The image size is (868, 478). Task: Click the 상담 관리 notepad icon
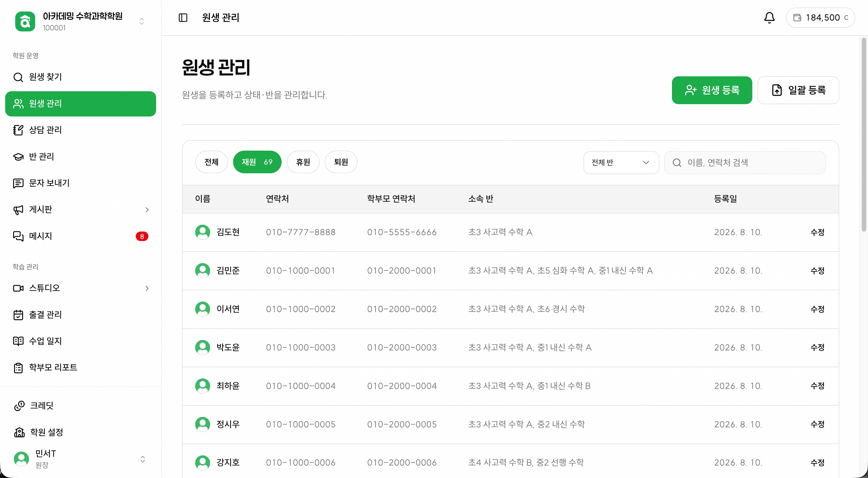[x=18, y=130]
